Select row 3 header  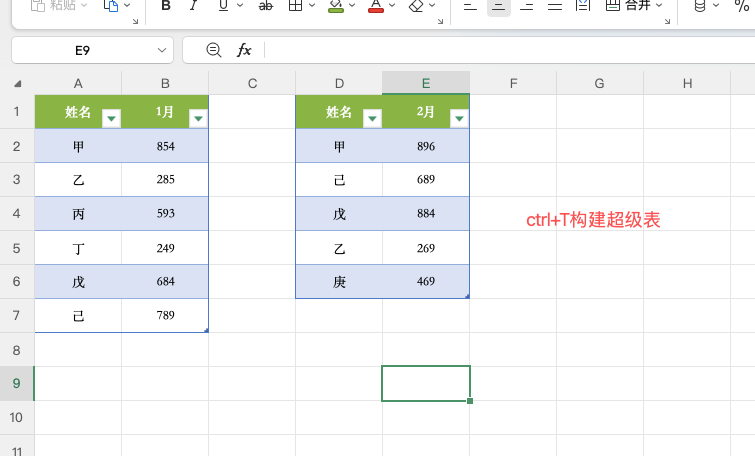(x=17, y=180)
